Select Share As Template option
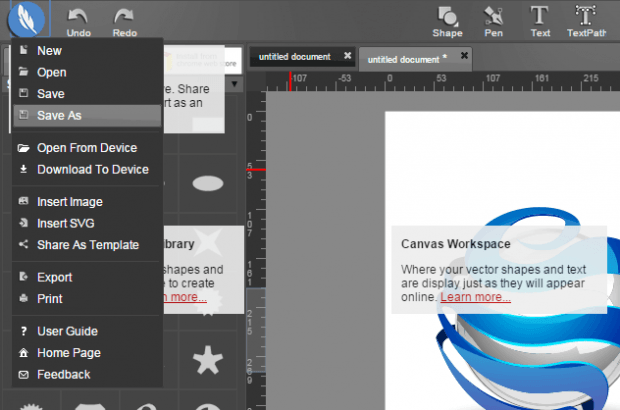 click(88, 245)
